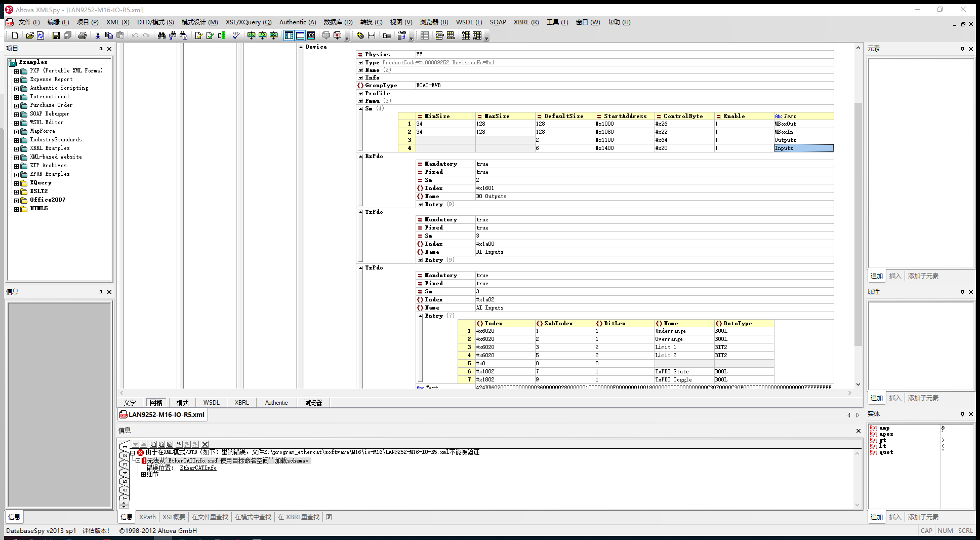The width and height of the screenshot is (980, 540).
Task: Pin the 项目 panel with its pushpin
Action: coord(101,49)
